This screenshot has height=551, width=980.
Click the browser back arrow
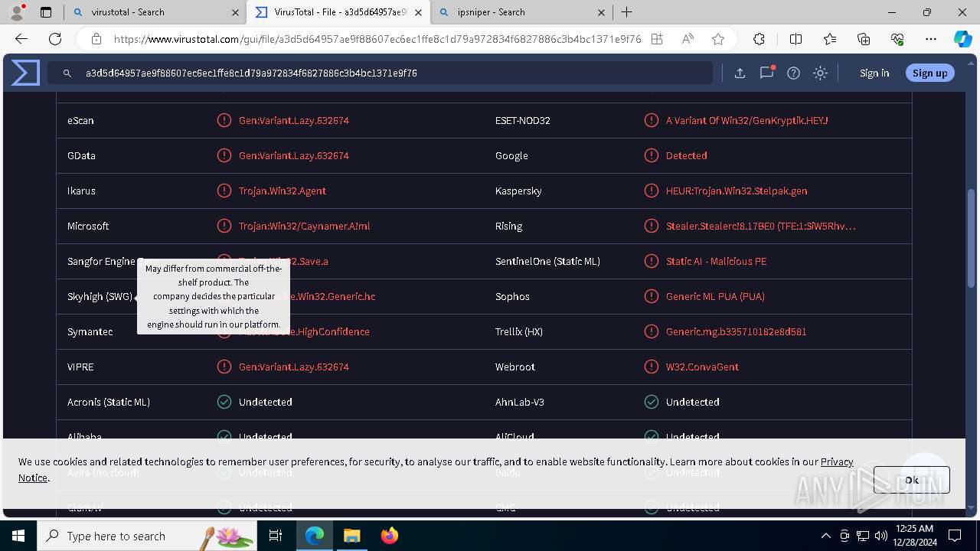21,39
